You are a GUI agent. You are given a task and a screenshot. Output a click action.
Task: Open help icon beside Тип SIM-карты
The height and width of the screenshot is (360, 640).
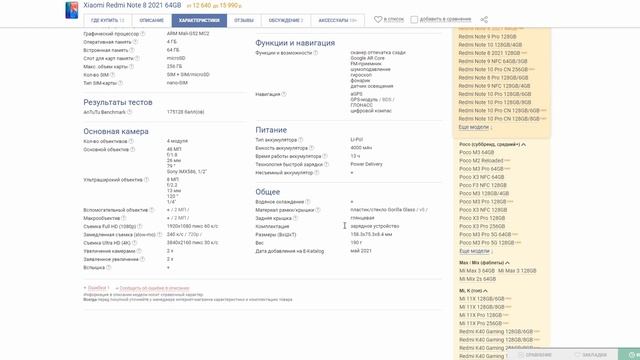click(120, 83)
